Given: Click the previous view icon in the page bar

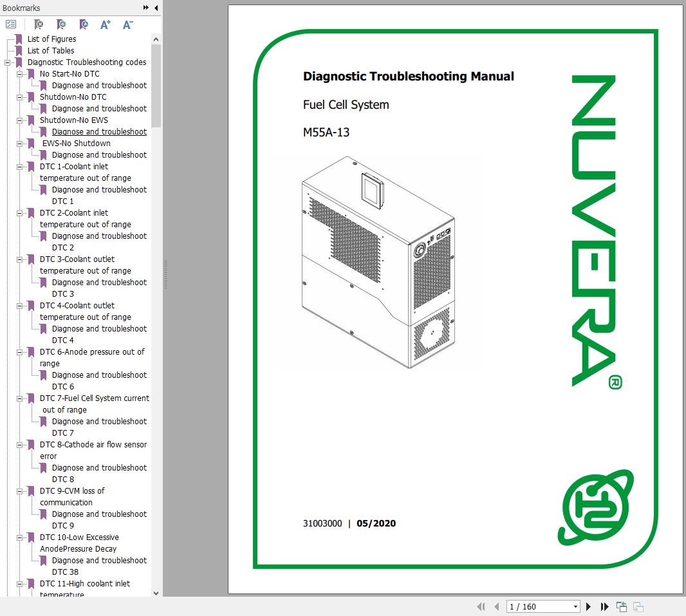Looking at the screenshot, I should tap(622, 606).
